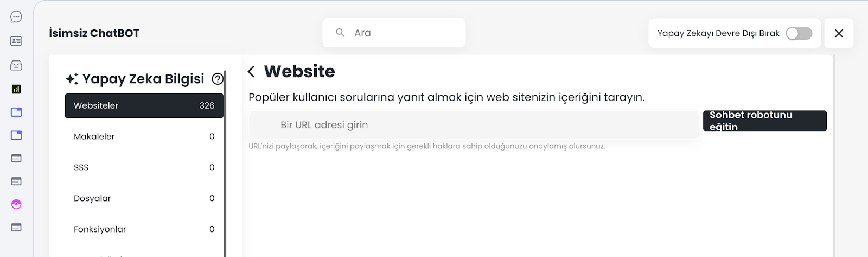Open the contacts card icon in sidebar
Screen dimensions: 868x257
(x=16, y=41)
